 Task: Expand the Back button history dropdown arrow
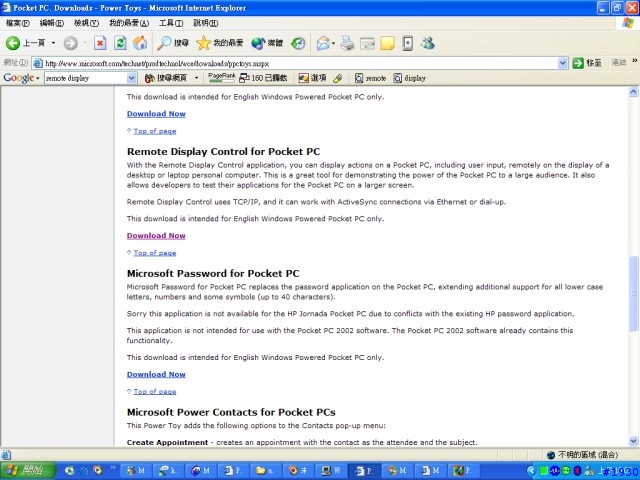tap(53, 43)
